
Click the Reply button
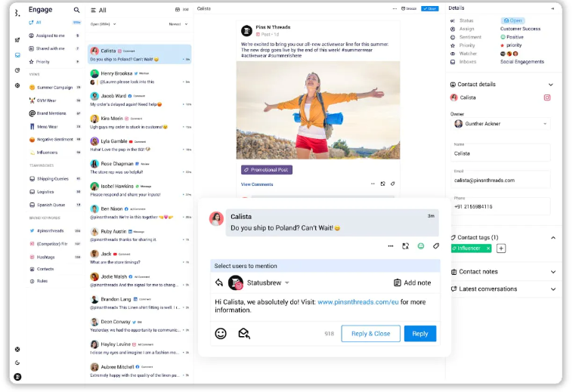420,334
